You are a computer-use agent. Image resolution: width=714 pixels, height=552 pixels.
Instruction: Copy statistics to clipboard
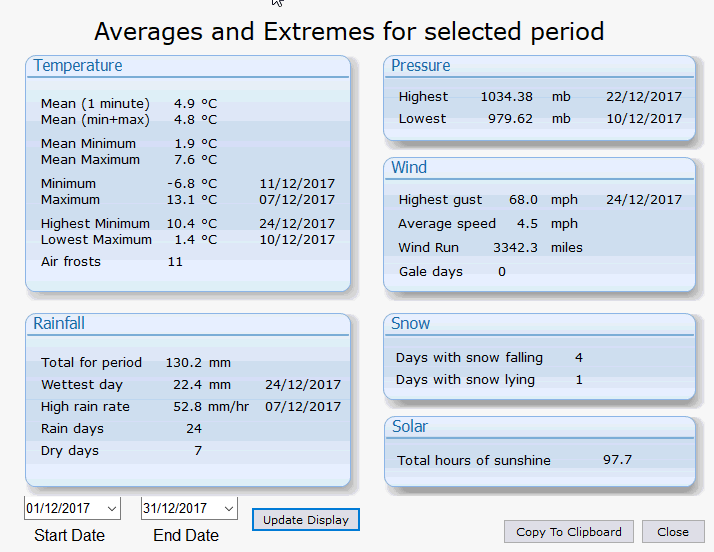[568, 532]
